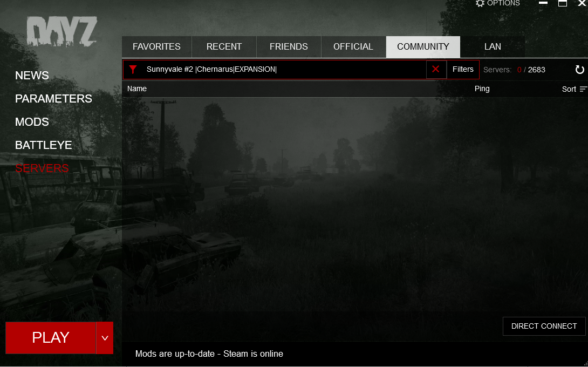Open the Filters panel
This screenshot has height=367, width=588.
463,70
